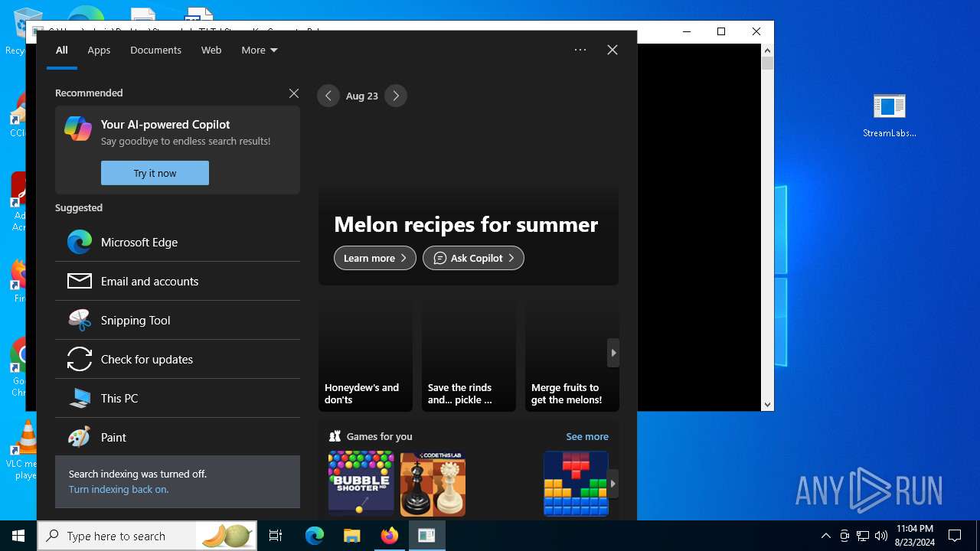This screenshot has width=980, height=551.
Task: Dismiss the Recommended Copilot card
Action: pos(294,93)
